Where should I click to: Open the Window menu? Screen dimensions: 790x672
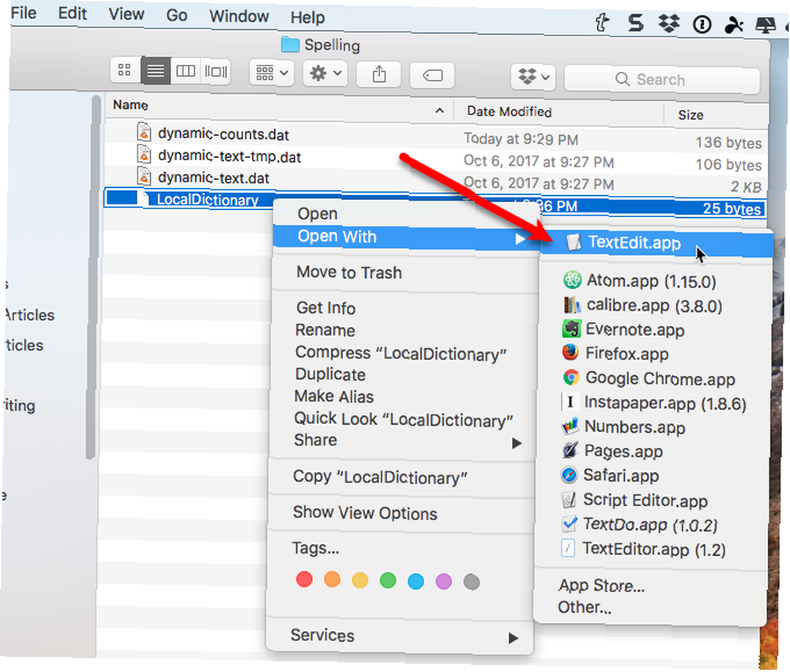239,17
